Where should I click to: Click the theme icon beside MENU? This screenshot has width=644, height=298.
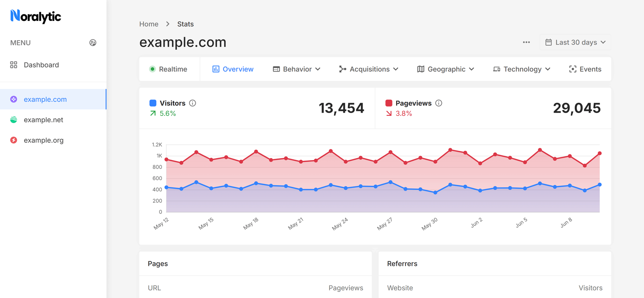click(x=93, y=43)
